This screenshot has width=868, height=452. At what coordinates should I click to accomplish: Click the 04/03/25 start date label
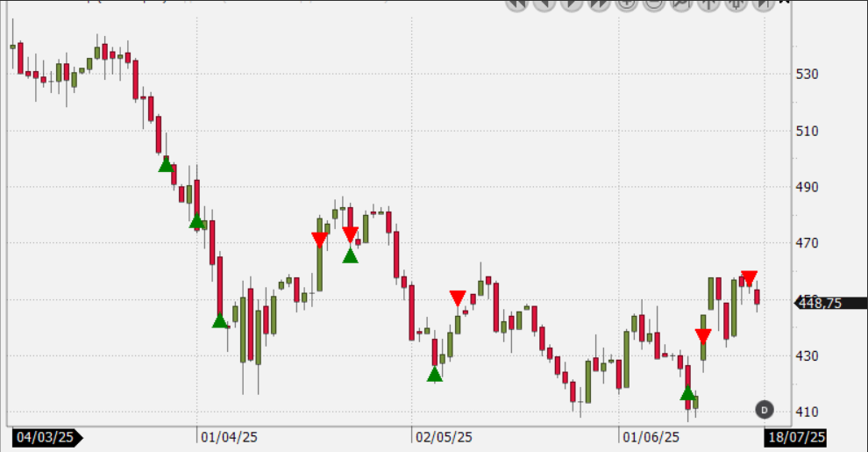coord(46,437)
